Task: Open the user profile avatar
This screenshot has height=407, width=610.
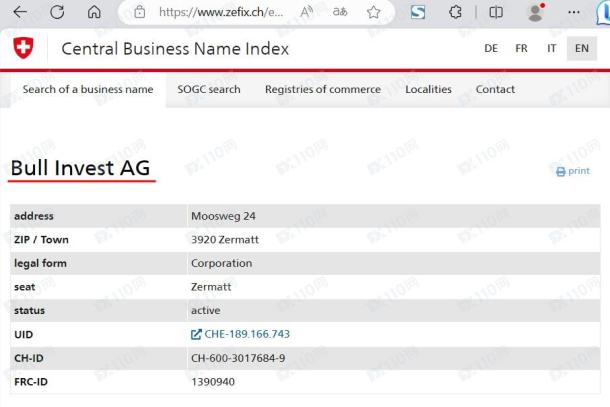Action: point(536,12)
